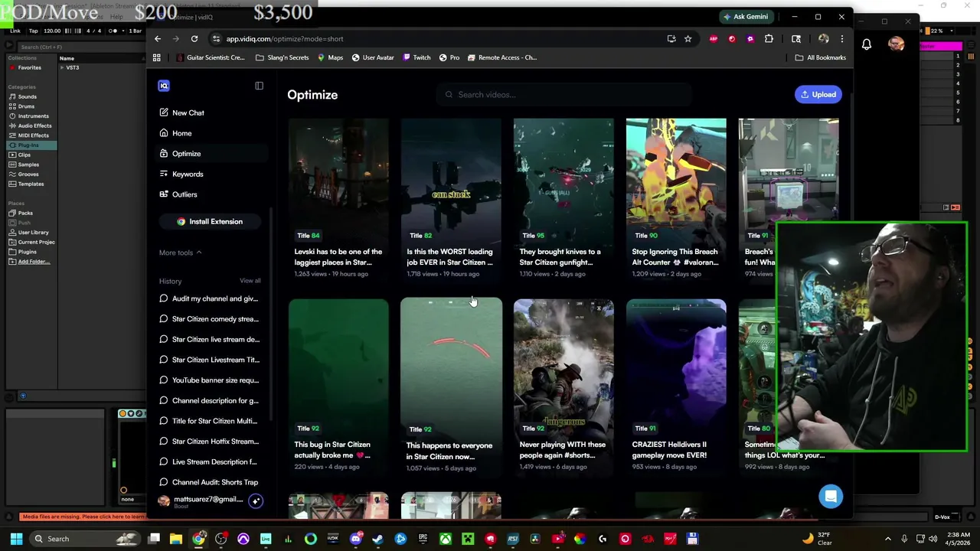Open 'CRAZIEST Helldivers II gameplay move EVER!' video

(x=676, y=386)
